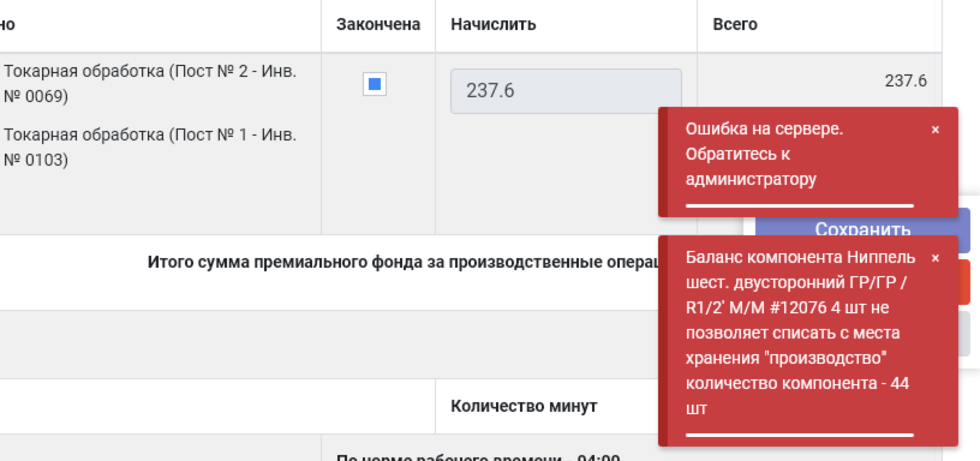Image resolution: width=980 pixels, height=461 pixels.
Task: Select the operation text with Пост № 2
Action: click(x=150, y=83)
